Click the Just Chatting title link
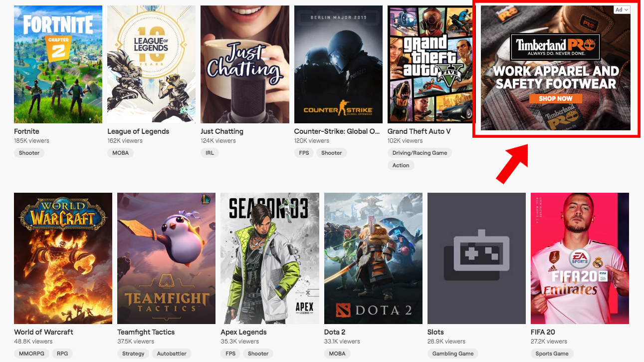The width and height of the screenshot is (644, 362). pyautogui.click(x=222, y=131)
